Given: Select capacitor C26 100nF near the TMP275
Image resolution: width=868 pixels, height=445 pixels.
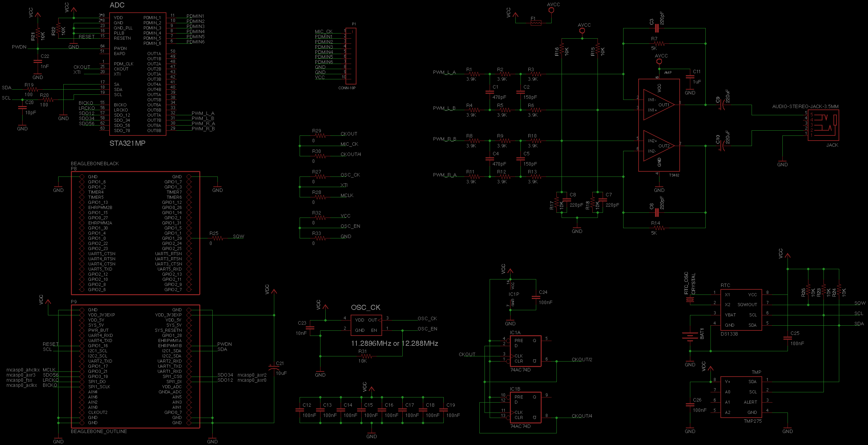Looking at the screenshot, I should (x=690, y=405).
